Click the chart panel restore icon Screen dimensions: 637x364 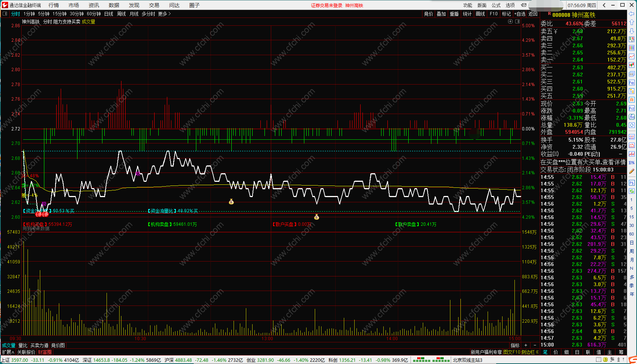coord(517,22)
